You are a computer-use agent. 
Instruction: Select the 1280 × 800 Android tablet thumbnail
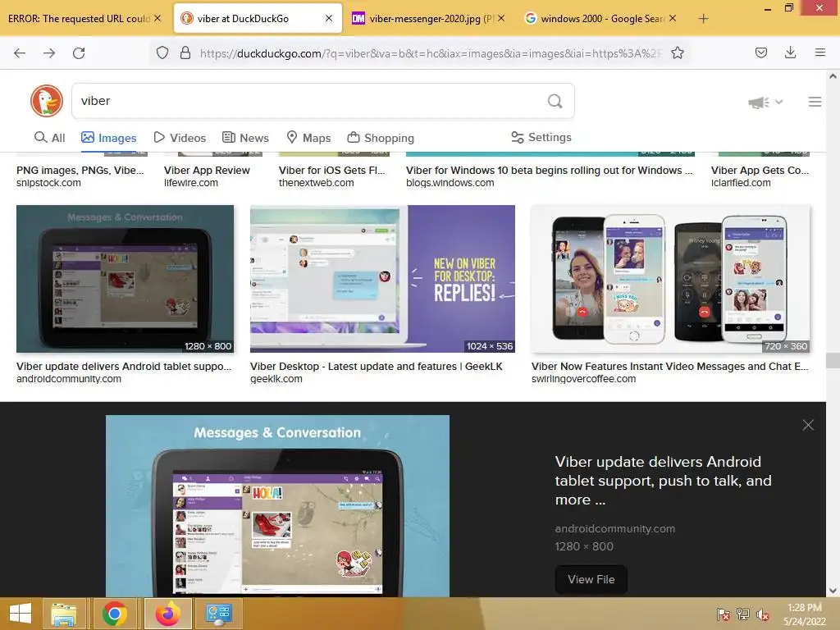[125, 279]
